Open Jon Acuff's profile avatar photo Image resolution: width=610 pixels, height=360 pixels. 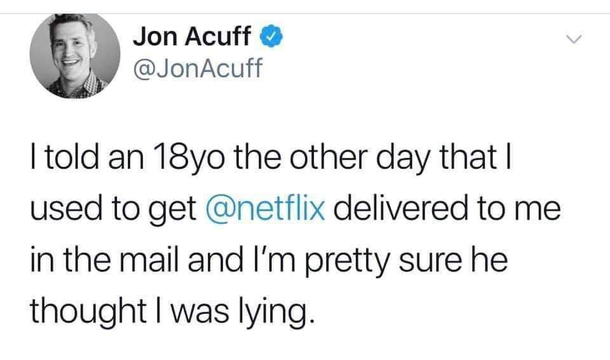(75, 56)
